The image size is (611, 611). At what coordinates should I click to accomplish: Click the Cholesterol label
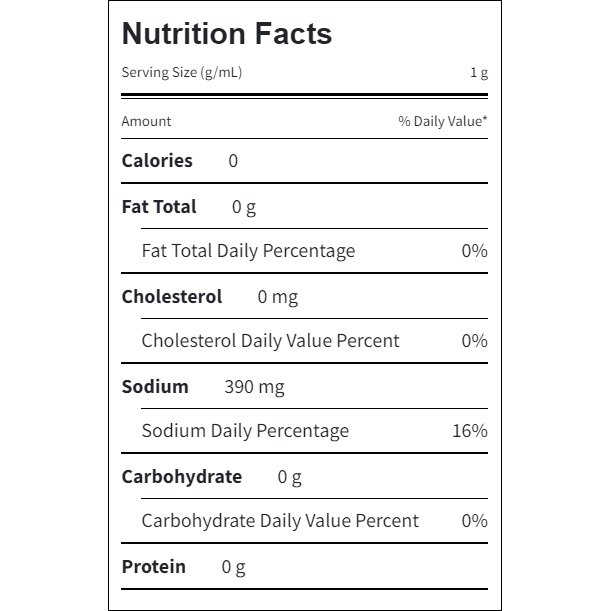[x=172, y=296]
